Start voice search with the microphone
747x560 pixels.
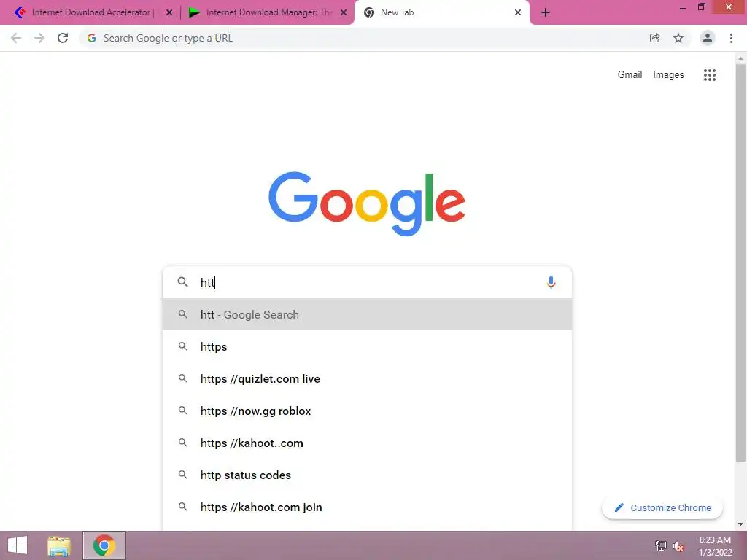(x=551, y=282)
